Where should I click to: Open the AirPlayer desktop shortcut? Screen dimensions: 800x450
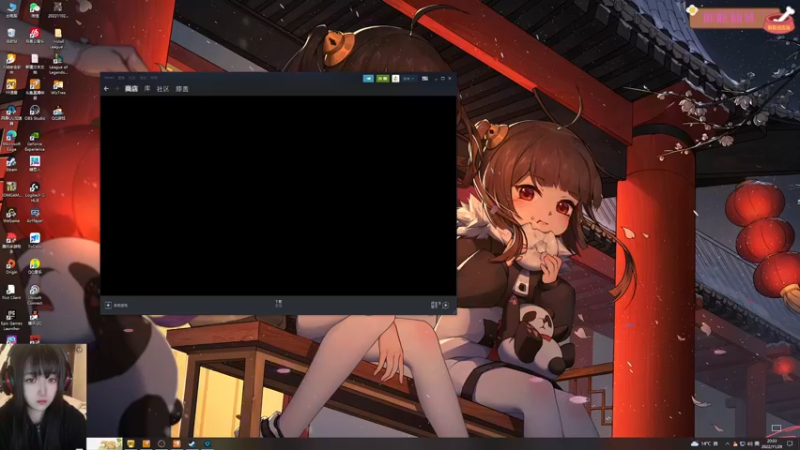[35, 216]
